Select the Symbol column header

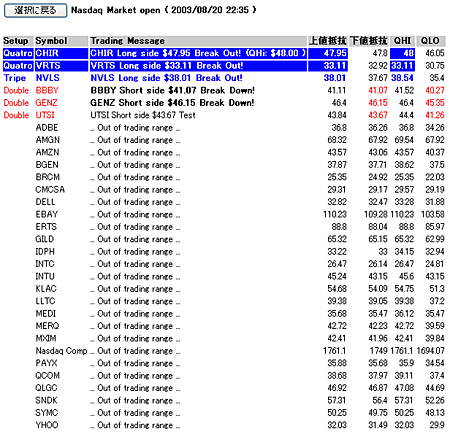[61, 41]
